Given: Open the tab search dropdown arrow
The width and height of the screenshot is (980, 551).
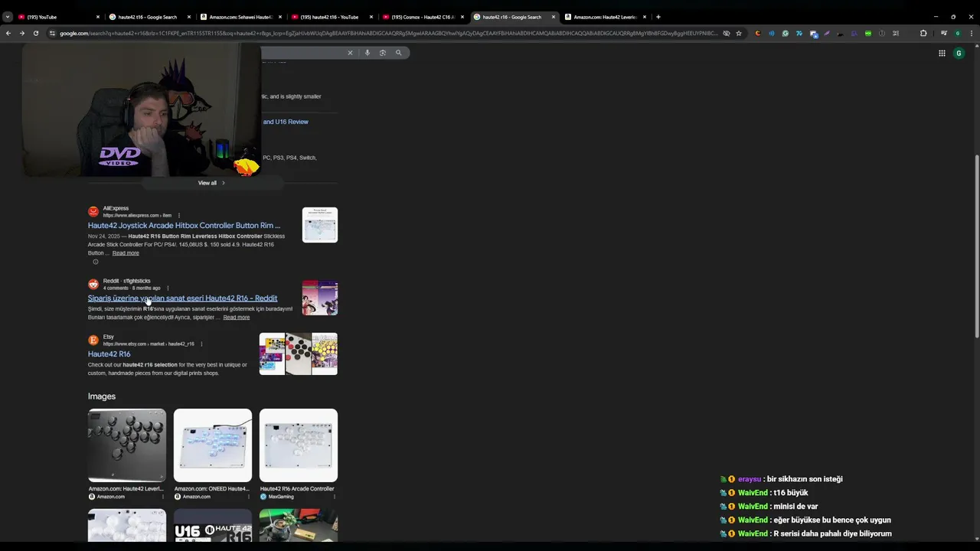Looking at the screenshot, I should (8, 17).
